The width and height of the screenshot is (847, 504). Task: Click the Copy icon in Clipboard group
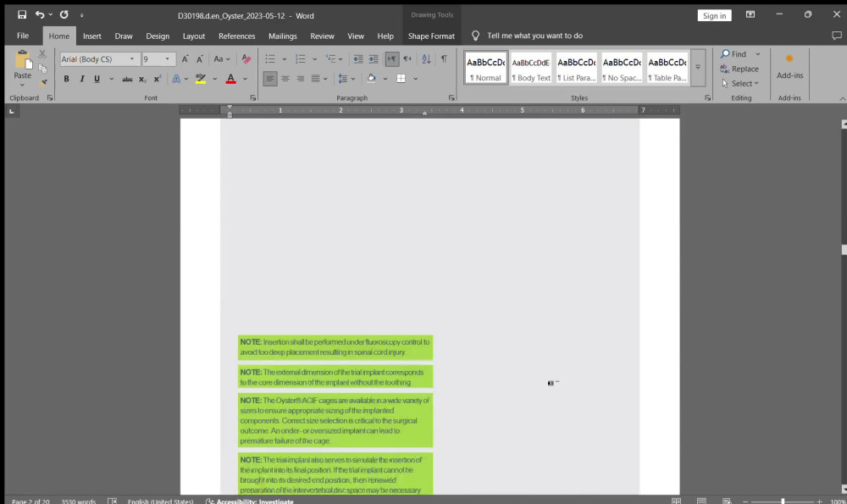point(42,69)
